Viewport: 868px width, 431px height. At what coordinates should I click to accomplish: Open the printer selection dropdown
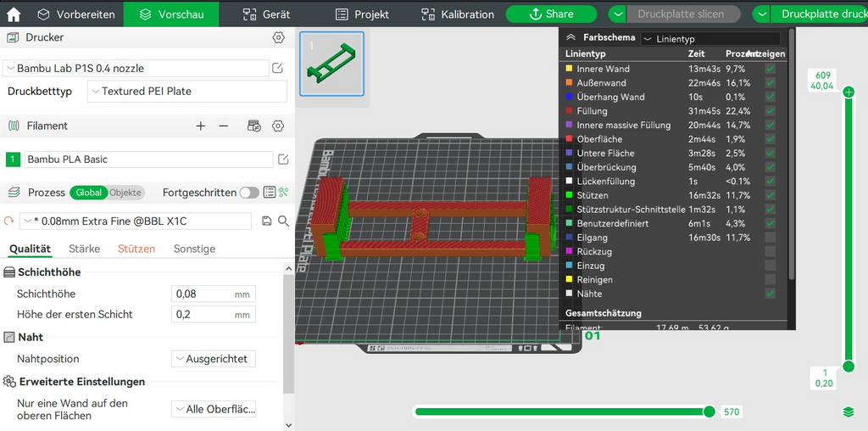tap(136, 68)
